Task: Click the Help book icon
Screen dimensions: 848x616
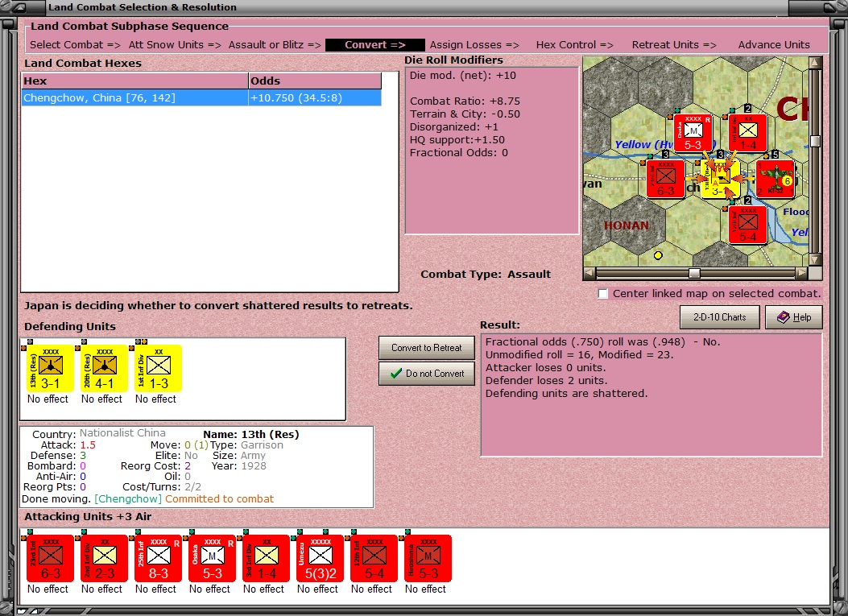Action: pyautogui.click(x=783, y=317)
